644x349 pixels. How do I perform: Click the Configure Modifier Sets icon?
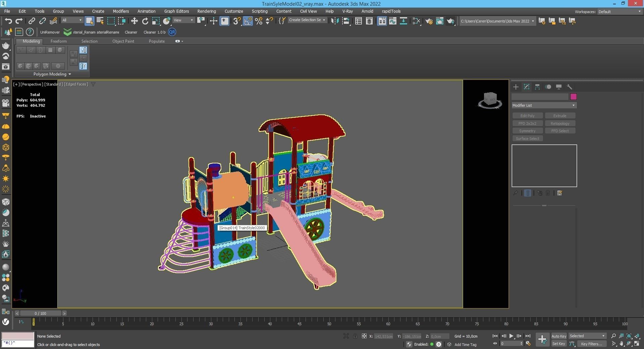(x=559, y=193)
